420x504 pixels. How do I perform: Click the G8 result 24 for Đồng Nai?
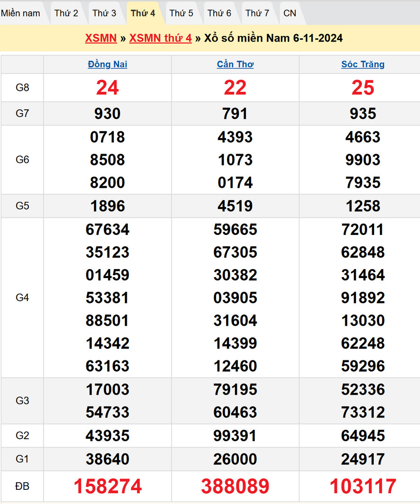tap(107, 87)
